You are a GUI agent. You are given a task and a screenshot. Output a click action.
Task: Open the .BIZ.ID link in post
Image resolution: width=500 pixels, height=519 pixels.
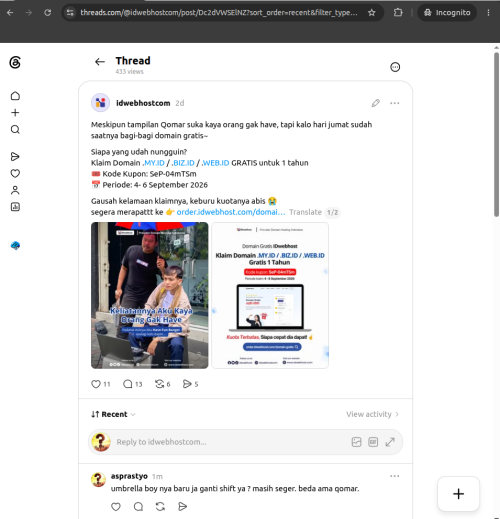[x=183, y=163]
